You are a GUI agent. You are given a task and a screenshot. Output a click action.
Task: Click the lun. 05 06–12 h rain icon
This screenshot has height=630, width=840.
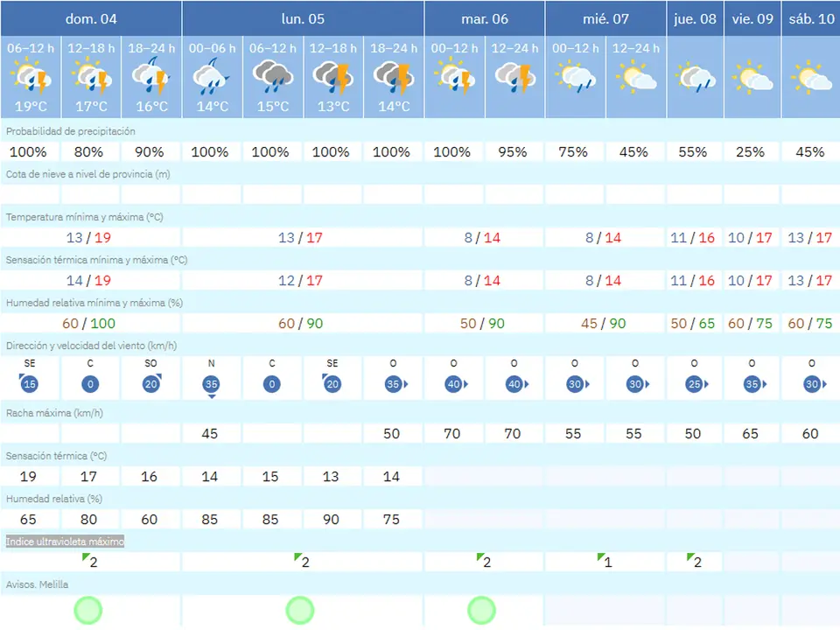tap(273, 77)
